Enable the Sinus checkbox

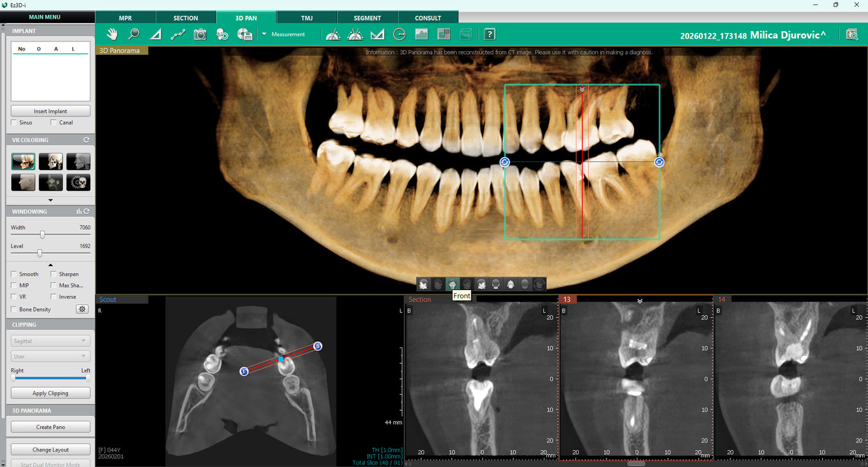pyautogui.click(x=14, y=122)
